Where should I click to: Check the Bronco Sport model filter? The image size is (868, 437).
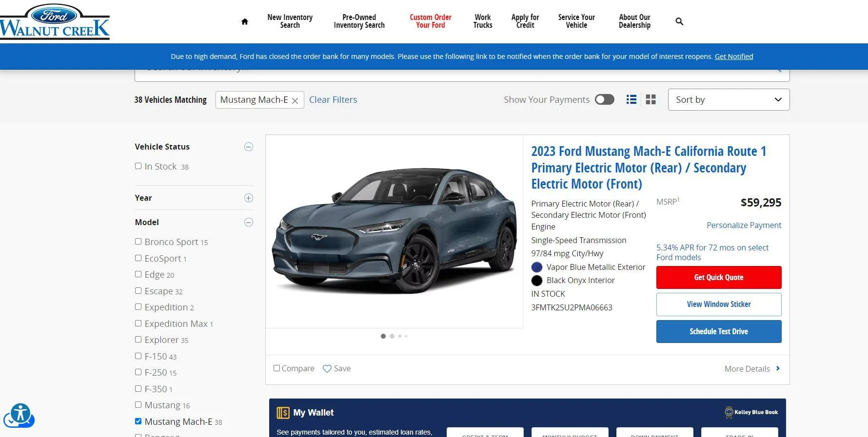click(x=138, y=242)
